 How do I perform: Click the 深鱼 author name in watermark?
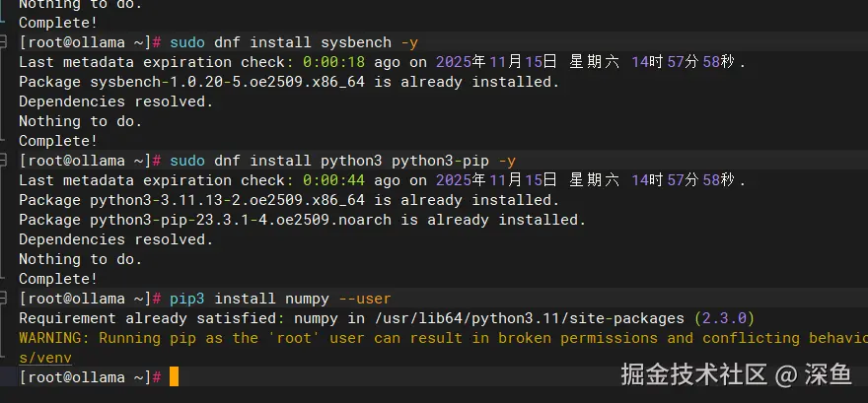coord(827,374)
